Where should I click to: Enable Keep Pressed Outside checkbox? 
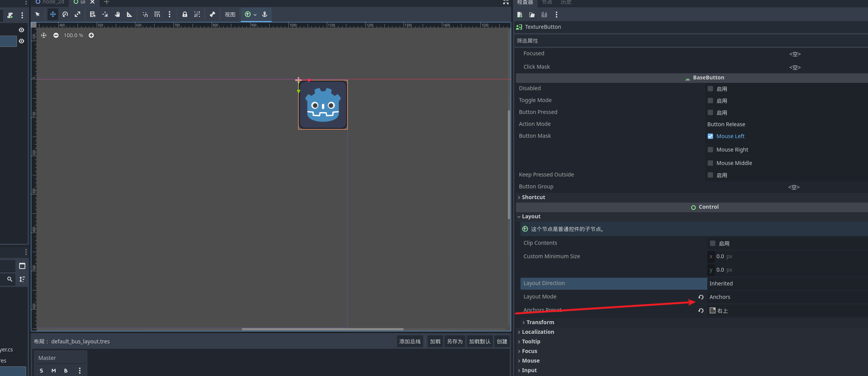point(710,175)
